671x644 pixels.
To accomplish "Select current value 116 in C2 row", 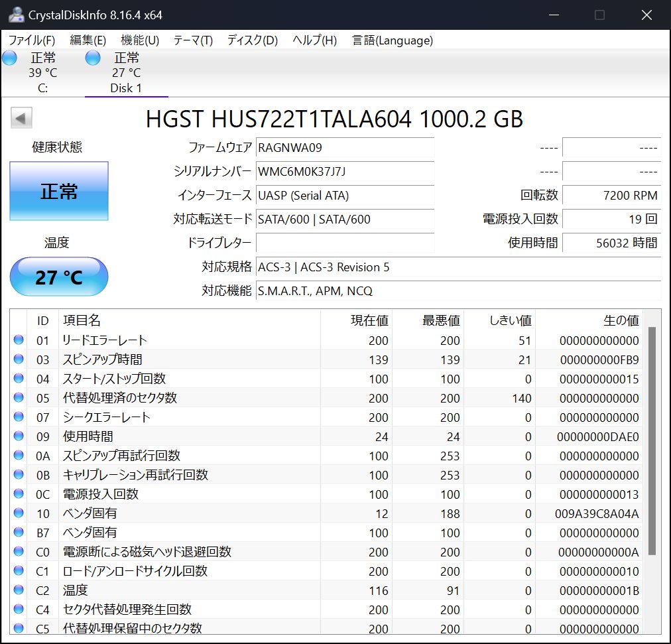I will point(379,591).
